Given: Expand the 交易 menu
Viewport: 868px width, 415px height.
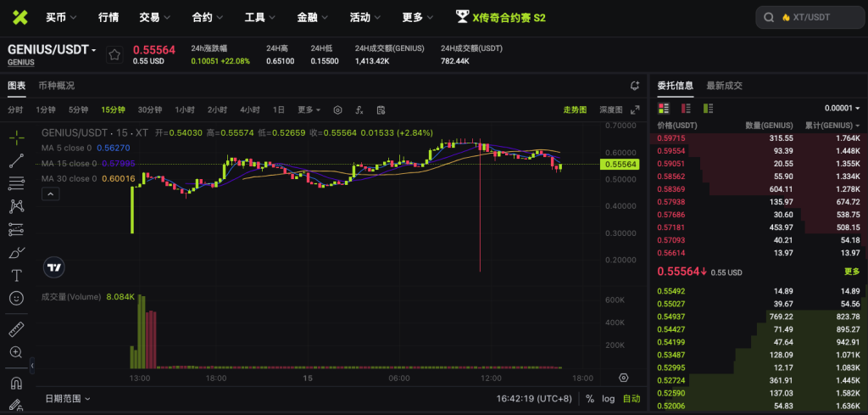Looking at the screenshot, I should 154,18.
